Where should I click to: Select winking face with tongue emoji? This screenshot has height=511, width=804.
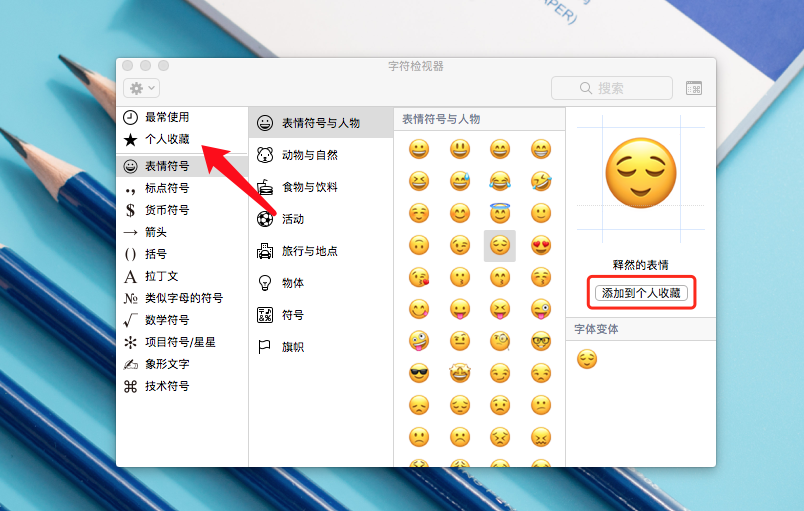click(x=541, y=309)
